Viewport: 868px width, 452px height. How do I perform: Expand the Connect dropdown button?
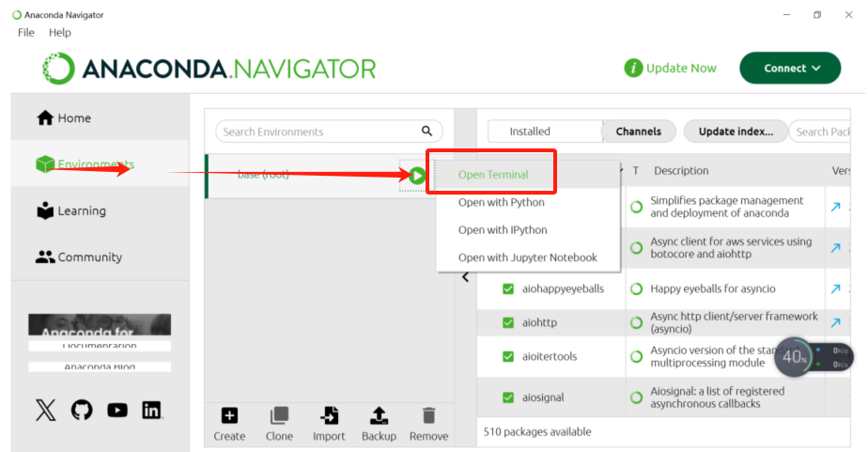[x=790, y=69]
